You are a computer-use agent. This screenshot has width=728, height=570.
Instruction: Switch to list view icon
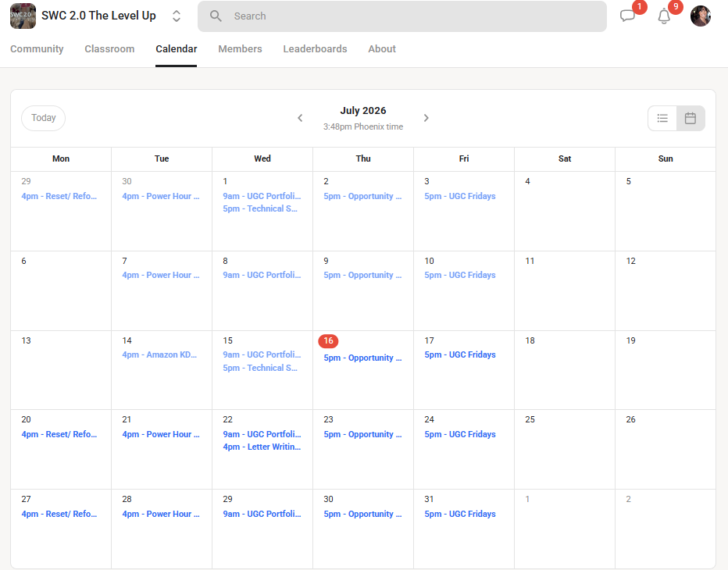click(x=662, y=119)
